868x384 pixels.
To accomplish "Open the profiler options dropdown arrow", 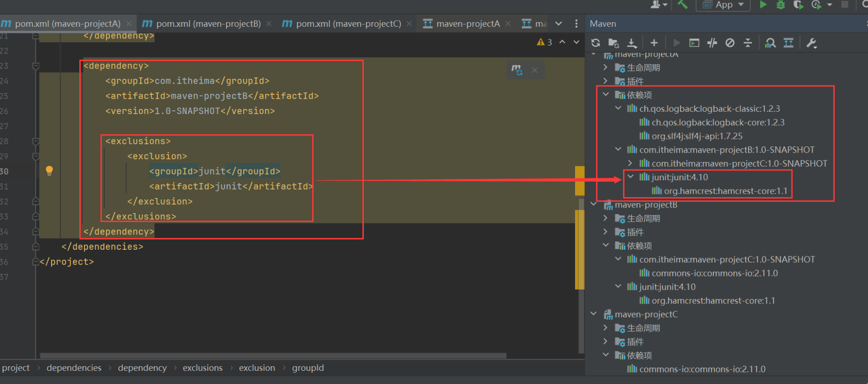I will coord(830,5).
